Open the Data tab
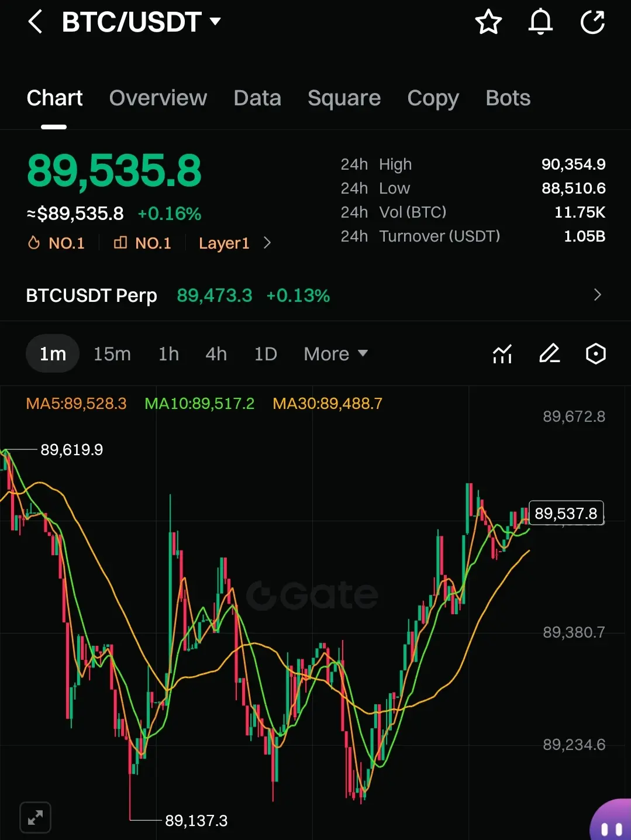 click(x=257, y=98)
